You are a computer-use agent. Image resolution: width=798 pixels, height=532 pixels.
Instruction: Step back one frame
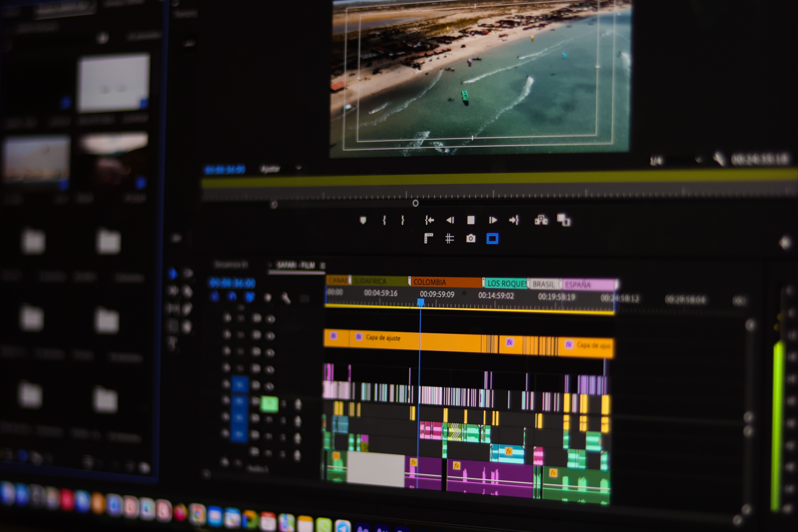click(x=450, y=220)
